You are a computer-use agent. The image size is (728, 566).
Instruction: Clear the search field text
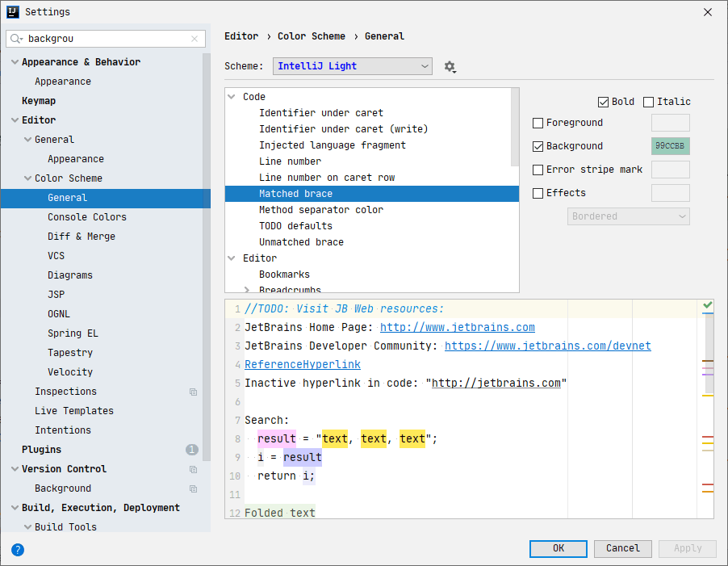(x=195, y=38)
